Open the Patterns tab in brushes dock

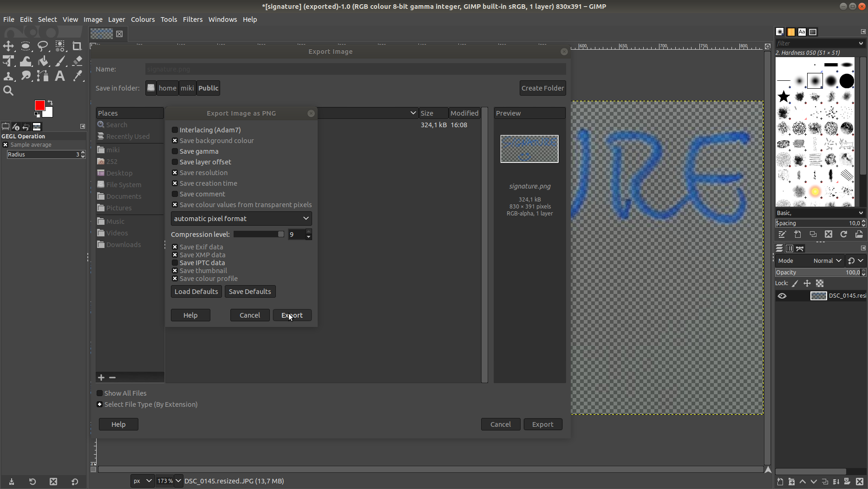click(x=791, y=32)
